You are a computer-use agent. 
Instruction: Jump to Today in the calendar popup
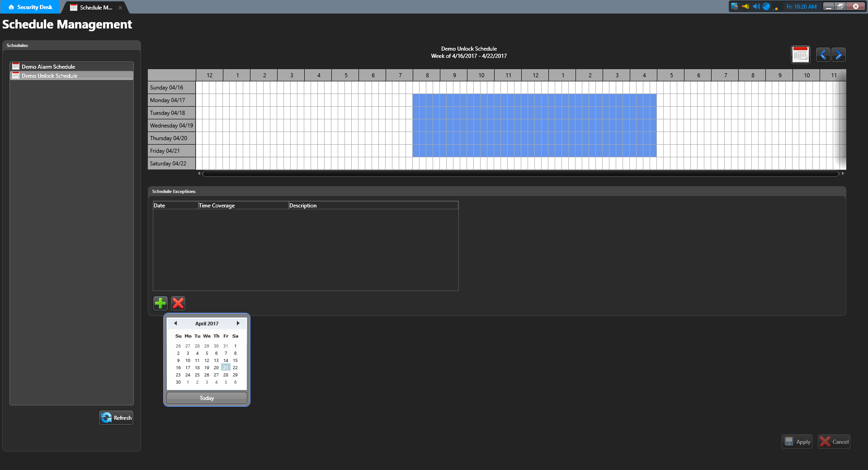point(207,398)
